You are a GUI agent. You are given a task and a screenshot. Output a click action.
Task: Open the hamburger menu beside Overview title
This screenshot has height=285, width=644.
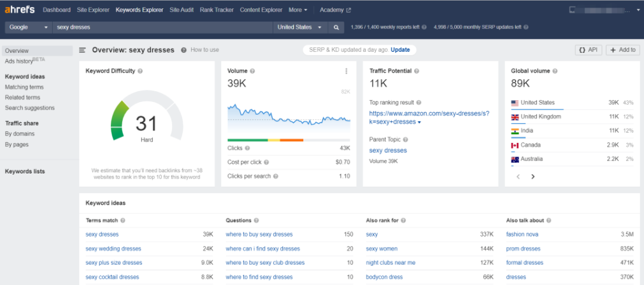tap(83, 50)
